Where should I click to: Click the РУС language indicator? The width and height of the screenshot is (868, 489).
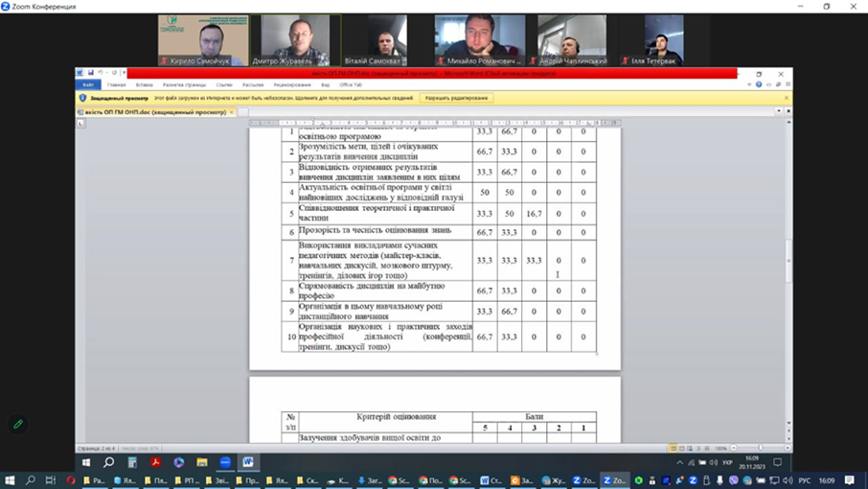tap(805, 480)
